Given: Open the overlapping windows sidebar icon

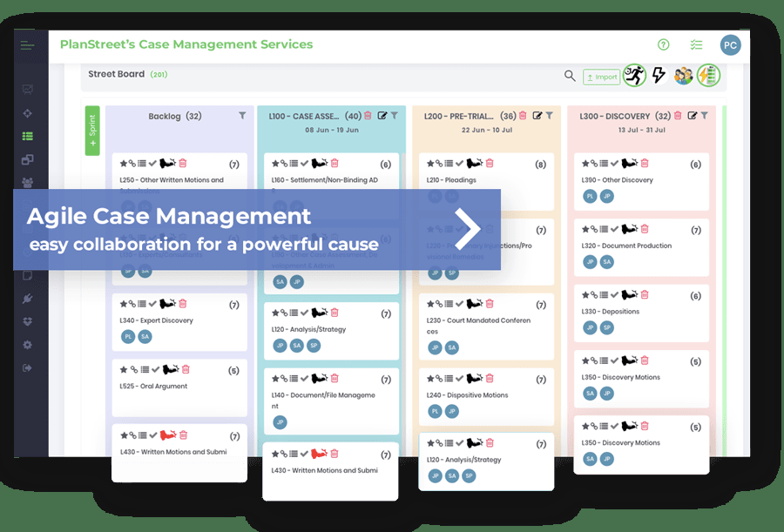Looking at the screenshot, I should pos(28,159).
